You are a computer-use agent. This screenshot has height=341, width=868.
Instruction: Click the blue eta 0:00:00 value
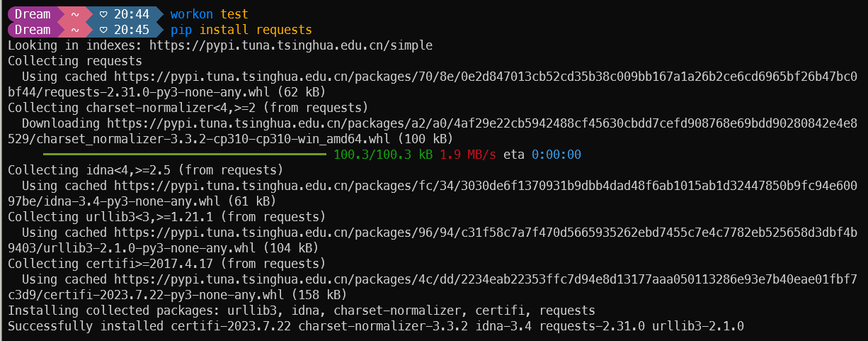[556, 155]
